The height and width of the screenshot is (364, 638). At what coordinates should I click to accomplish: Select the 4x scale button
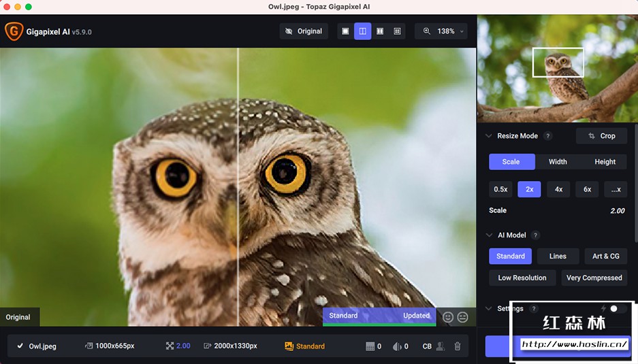point(558,189)
